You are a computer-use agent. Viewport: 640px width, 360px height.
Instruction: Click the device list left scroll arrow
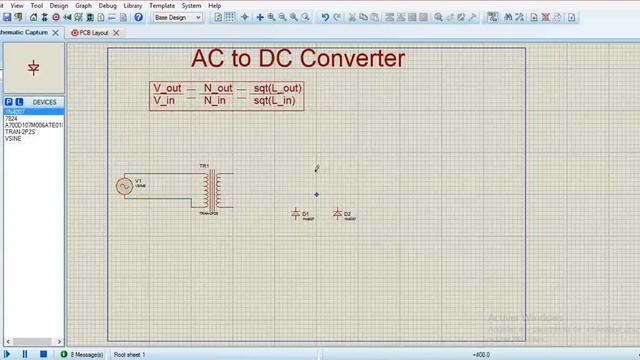[x=8, y=341]
